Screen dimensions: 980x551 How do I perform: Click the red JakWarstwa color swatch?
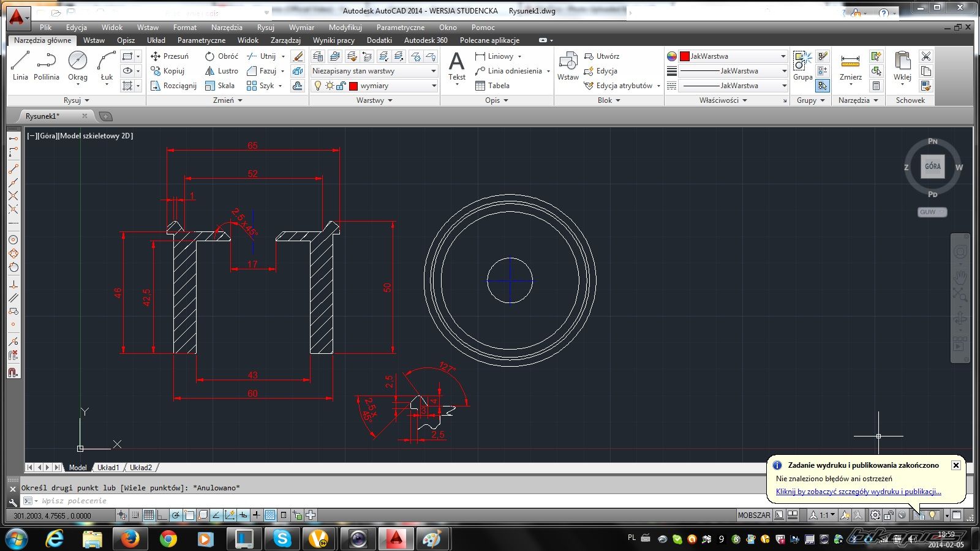click(685, 56)
